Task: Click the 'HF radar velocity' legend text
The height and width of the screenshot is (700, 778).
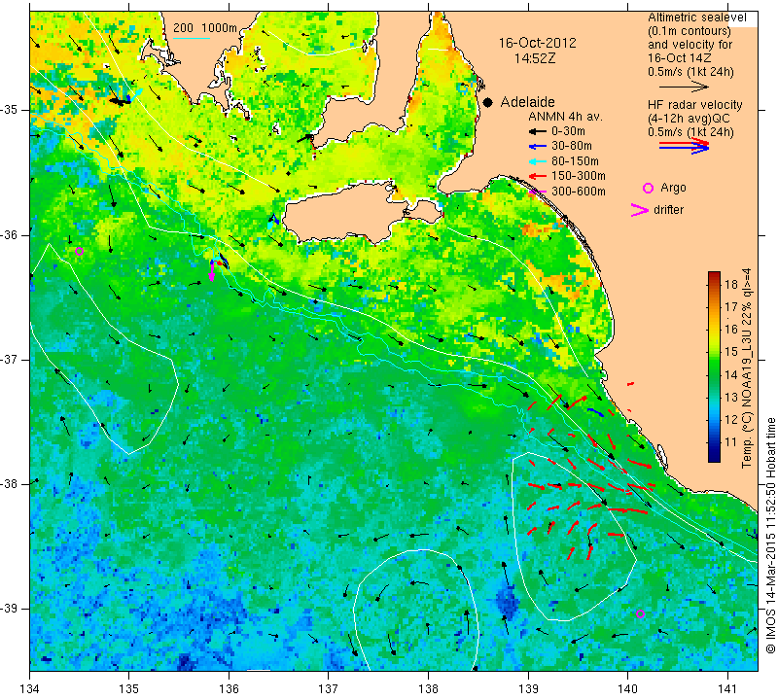Action: point(694,105)
